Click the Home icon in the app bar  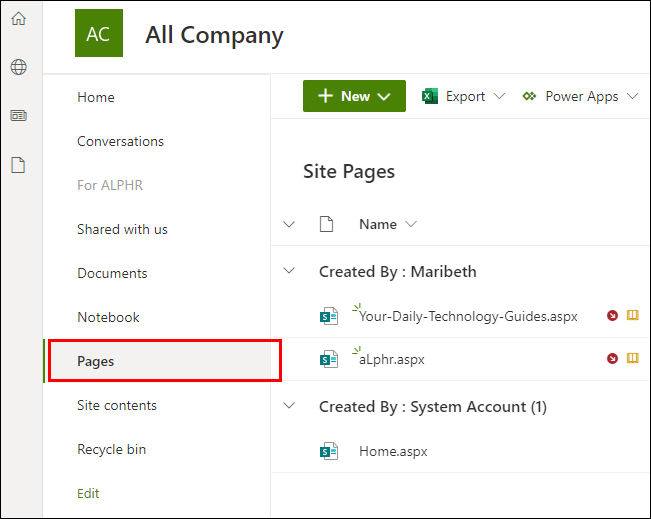click(18, 18)
